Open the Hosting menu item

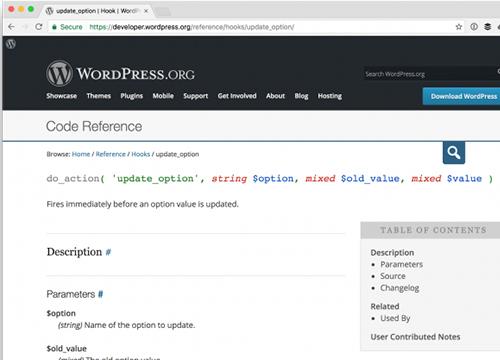[x=330, y=96]
